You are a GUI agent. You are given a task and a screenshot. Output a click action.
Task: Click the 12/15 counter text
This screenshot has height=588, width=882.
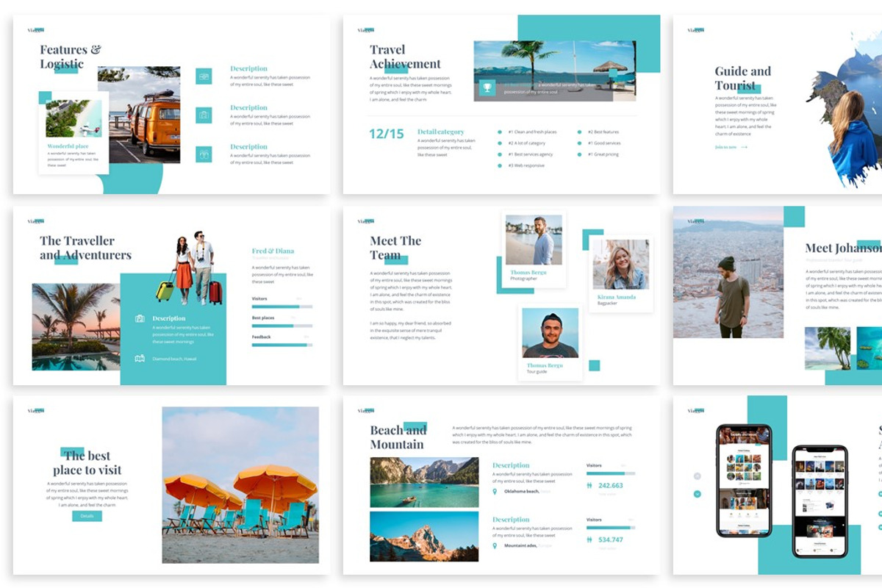click(387, 134)
